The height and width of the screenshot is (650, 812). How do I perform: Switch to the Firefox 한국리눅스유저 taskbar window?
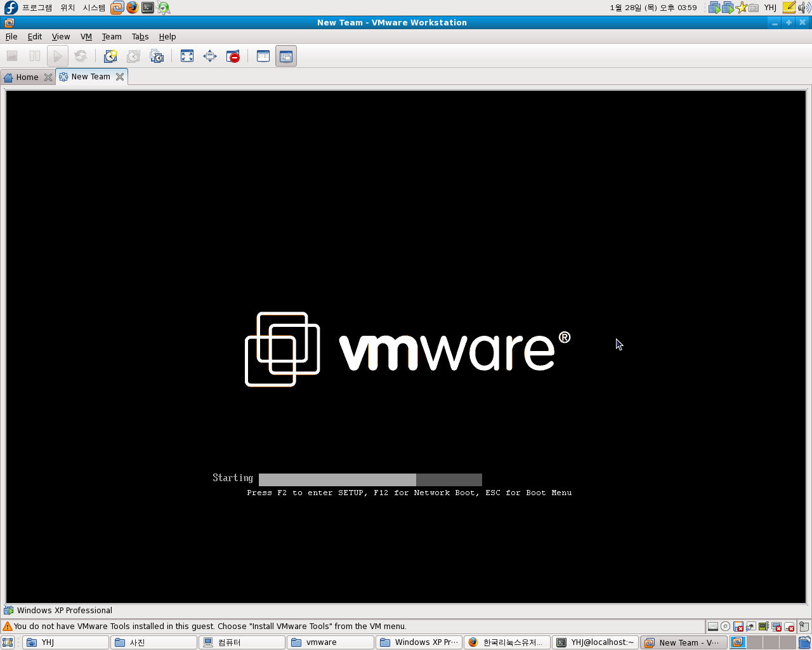click(x=507, y=642)
